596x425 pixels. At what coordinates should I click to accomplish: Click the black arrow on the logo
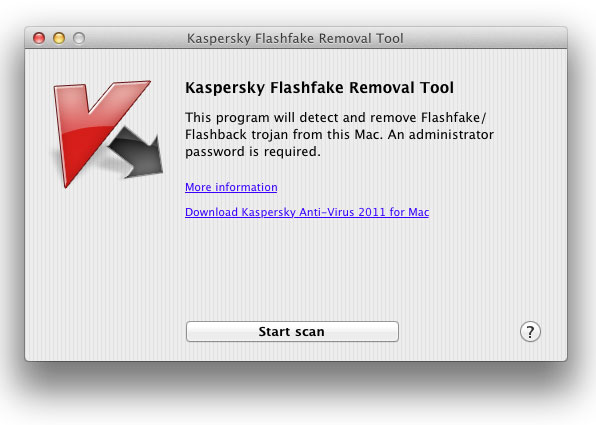138,153
